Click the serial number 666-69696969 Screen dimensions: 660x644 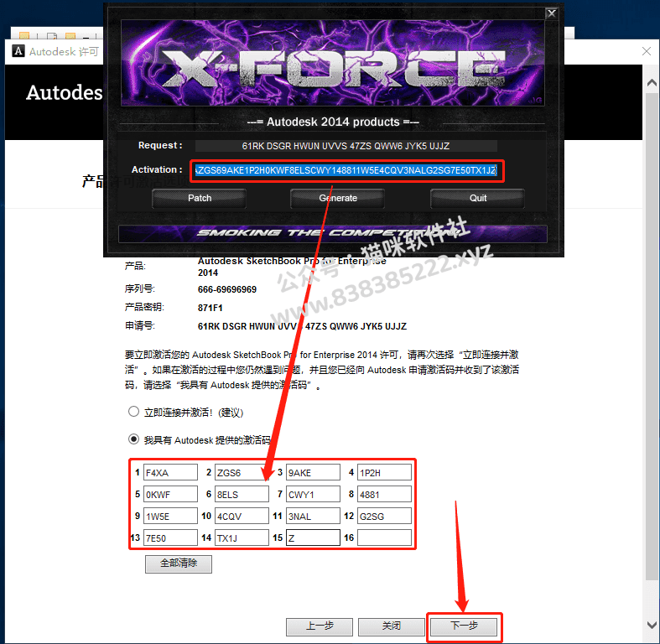[227, 289]
